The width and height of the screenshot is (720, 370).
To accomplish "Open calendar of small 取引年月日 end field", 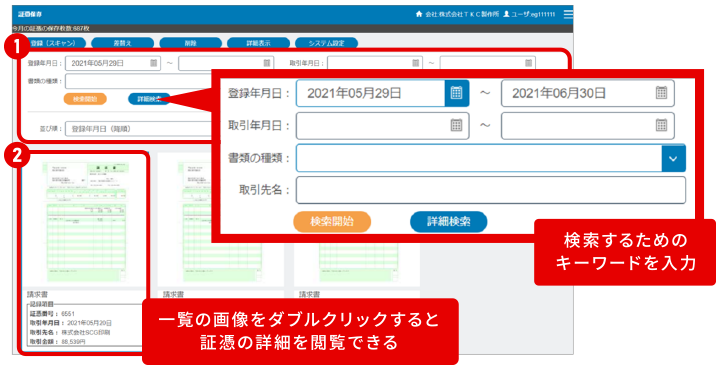I will click(x=529, y=63).
